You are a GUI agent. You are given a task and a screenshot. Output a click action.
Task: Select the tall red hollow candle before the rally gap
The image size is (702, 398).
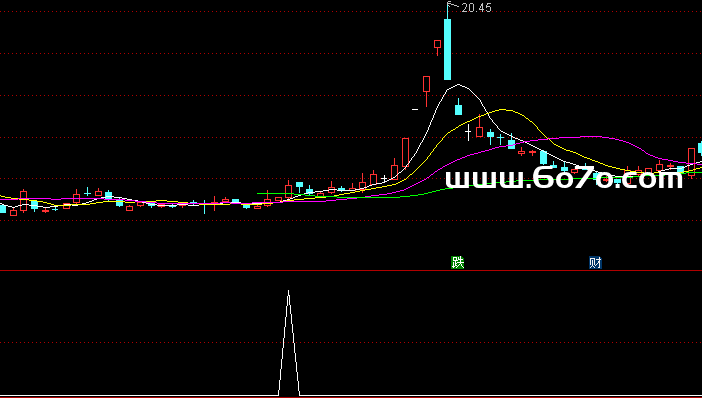405,152
